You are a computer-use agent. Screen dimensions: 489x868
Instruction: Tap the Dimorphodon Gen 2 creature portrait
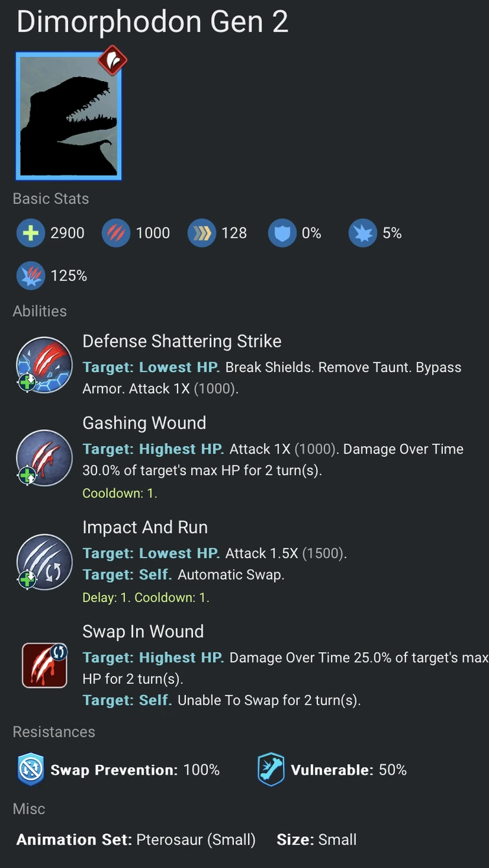(x=69, y=116)
